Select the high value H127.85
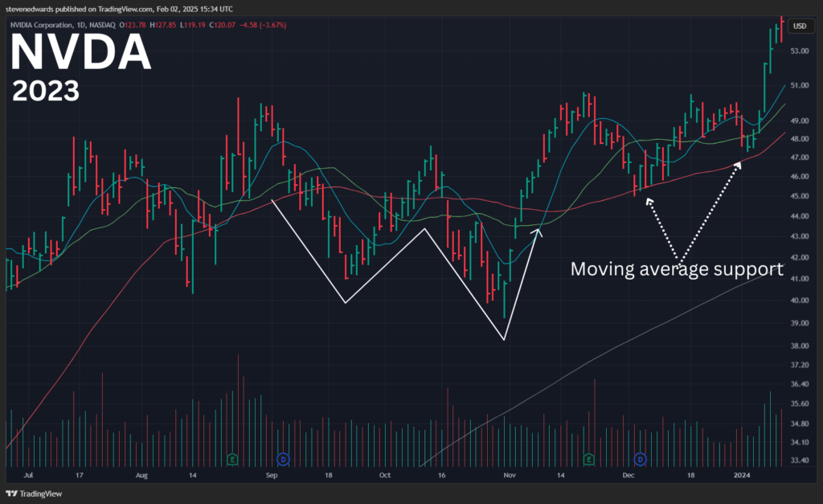Viewport: 823px width, 504px height. tap(162, 25)
